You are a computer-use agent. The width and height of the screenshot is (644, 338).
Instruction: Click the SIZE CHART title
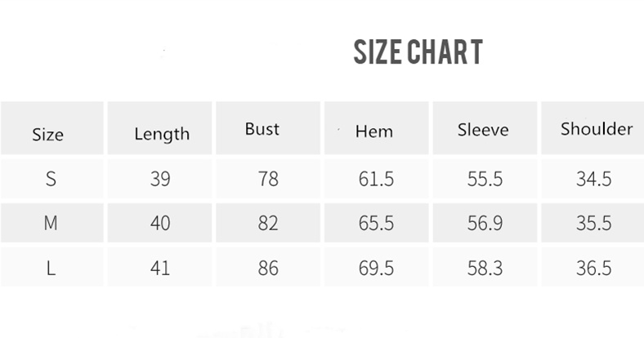pyautogui.click(x=418, y=51)
